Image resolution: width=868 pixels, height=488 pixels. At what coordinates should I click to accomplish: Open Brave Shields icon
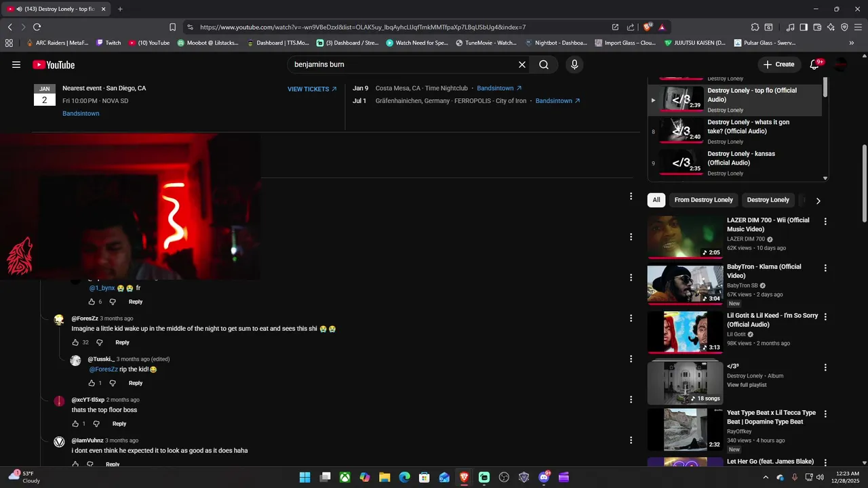[x=648, y=27]
